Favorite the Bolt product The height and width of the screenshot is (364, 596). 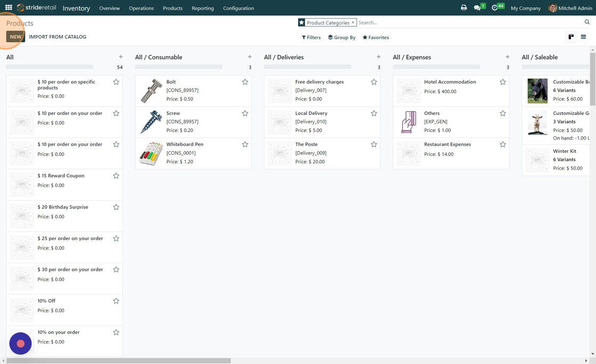click(245, 82)
